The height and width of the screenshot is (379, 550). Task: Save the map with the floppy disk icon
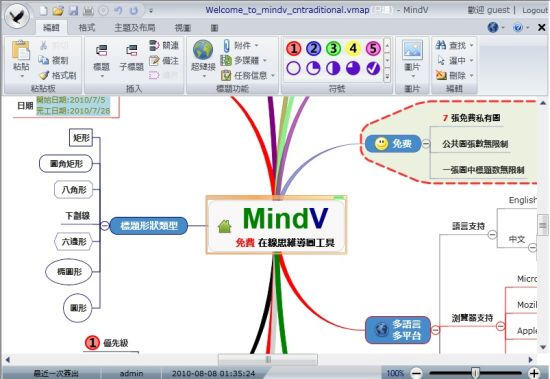[x=74, y=11]
